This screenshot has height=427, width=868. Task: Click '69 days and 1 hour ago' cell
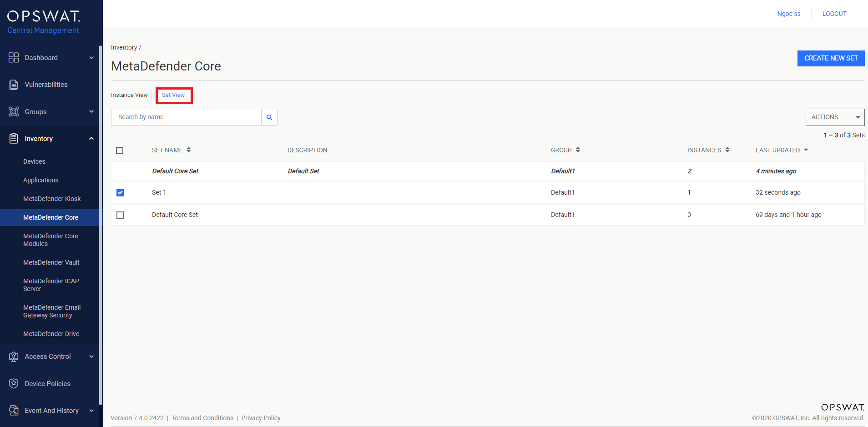pyautogui.click(x=788, y=215)
